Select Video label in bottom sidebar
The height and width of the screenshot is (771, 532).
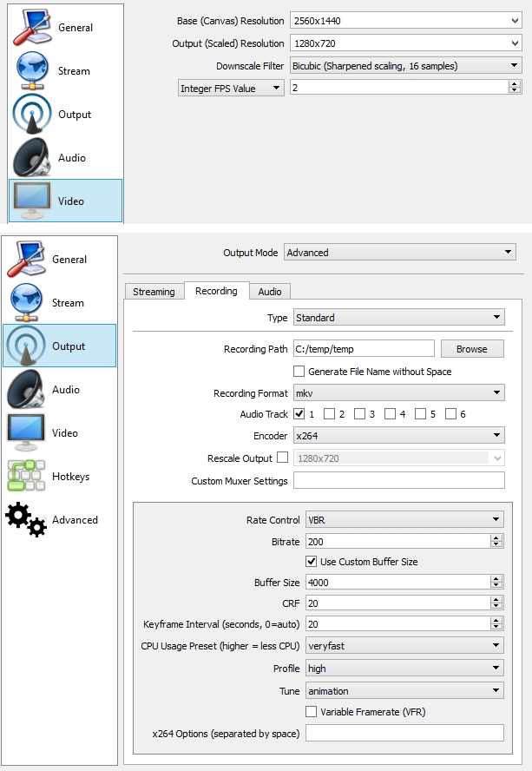tap(65, 432)
